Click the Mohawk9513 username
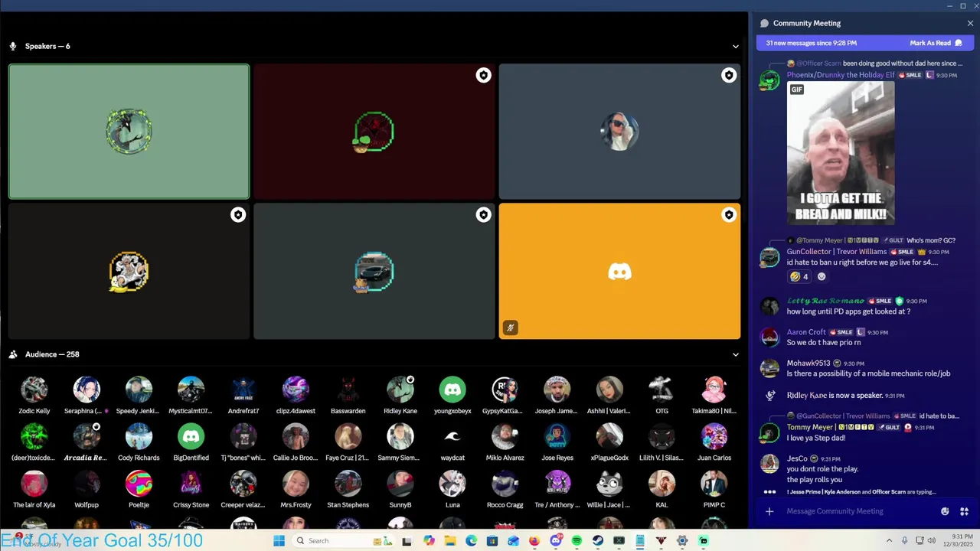The width and height of the screenshot is (980, 551). (808, 364)
